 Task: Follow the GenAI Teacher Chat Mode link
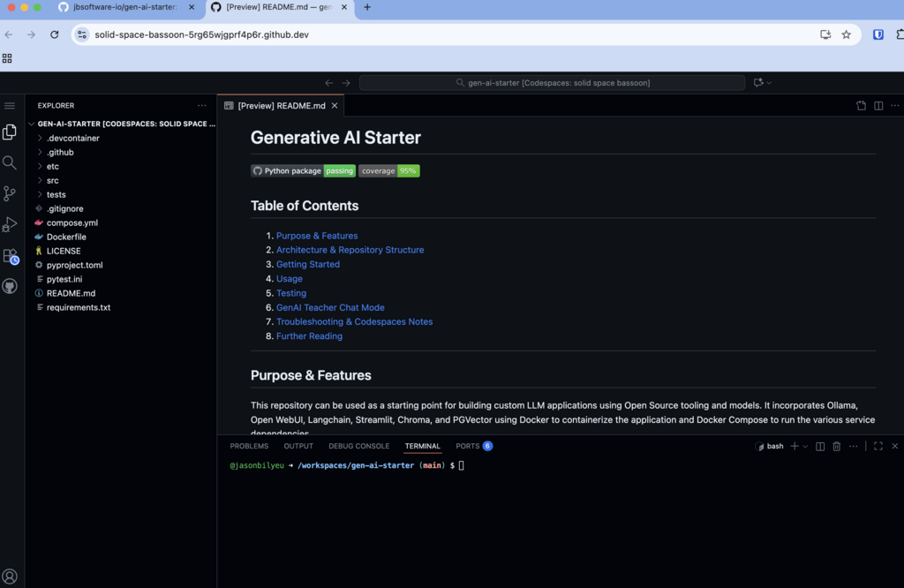pyautogui.click(x=330, y=307)
